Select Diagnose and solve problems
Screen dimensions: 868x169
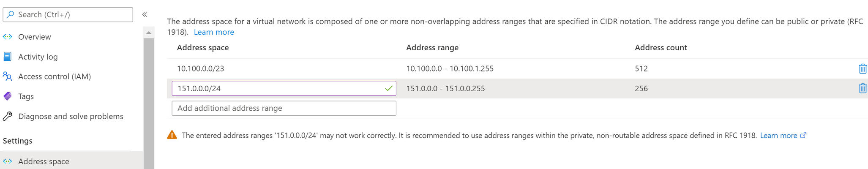tap(71, 116)
